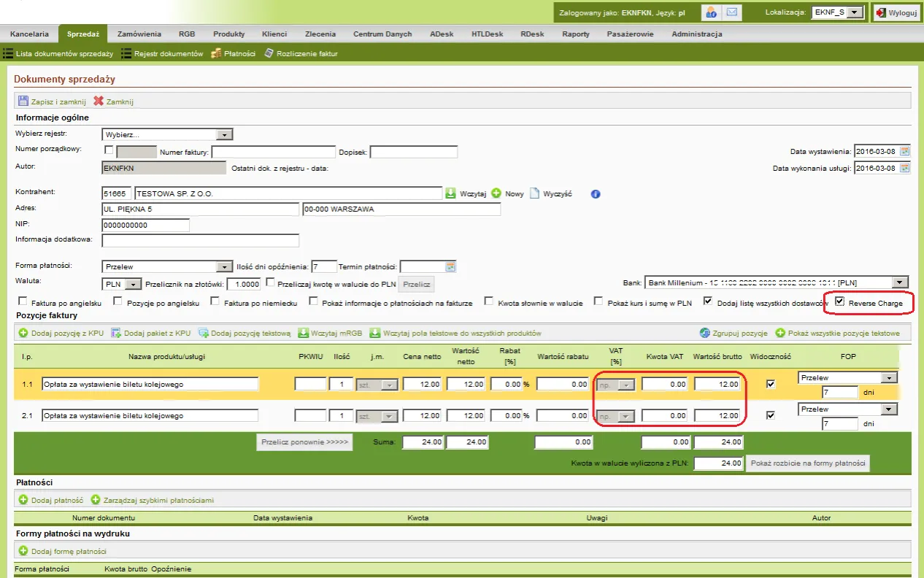Screen dimensions: 924x578
Task: Uncheck Widoczność for position 1.1
Action: pyautogui.click(x=771, y=384)
